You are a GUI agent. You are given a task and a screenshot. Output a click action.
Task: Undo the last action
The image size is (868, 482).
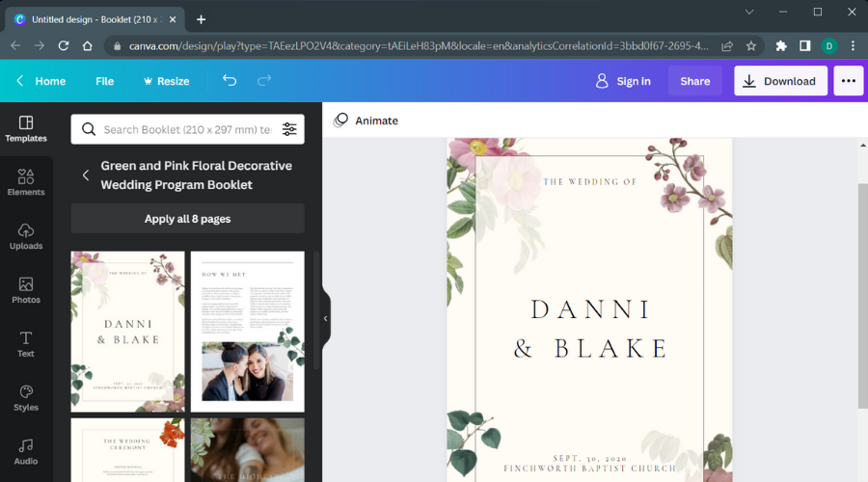click(x=230, y=81)
